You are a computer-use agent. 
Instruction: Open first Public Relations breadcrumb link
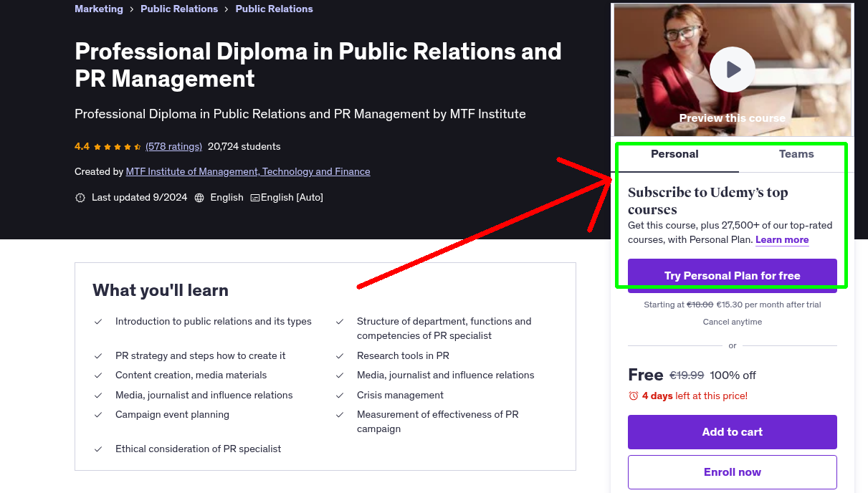tap(179, 9)
